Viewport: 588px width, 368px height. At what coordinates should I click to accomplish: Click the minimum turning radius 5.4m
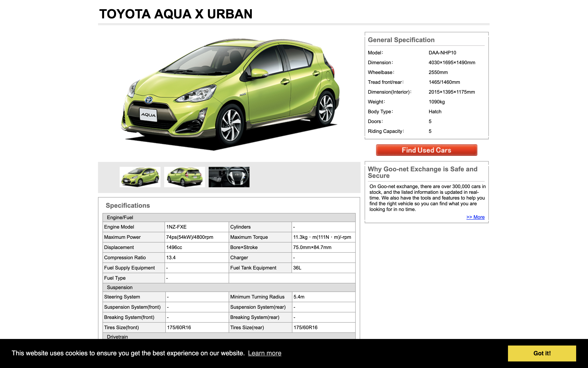pyautogui.click(x=299, y=297)
